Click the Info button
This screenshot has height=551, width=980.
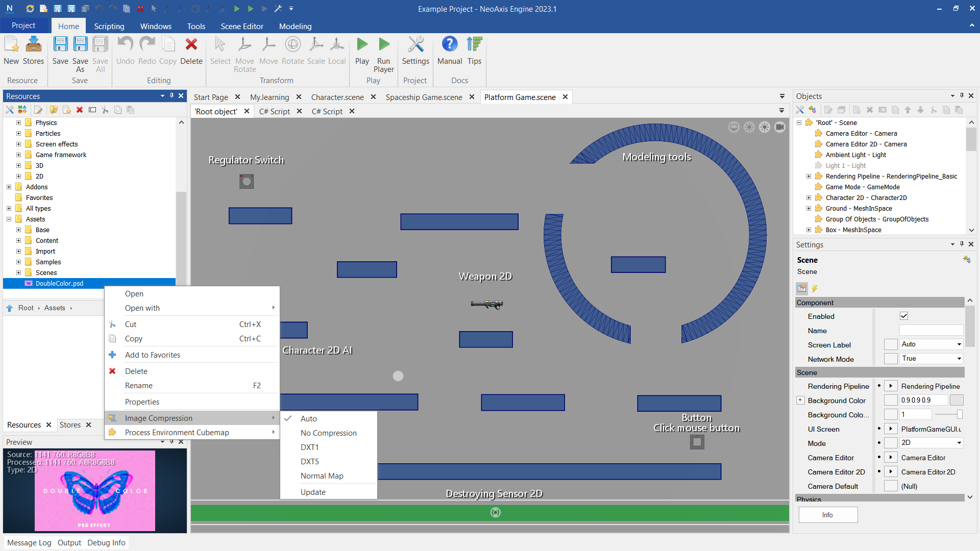tap(827, 515)
